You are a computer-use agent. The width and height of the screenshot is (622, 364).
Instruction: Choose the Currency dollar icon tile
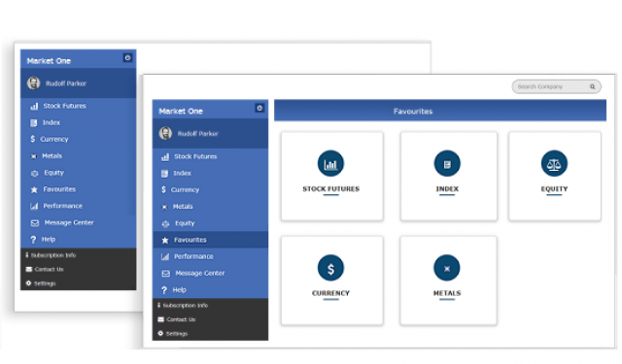tap(330, 268)
